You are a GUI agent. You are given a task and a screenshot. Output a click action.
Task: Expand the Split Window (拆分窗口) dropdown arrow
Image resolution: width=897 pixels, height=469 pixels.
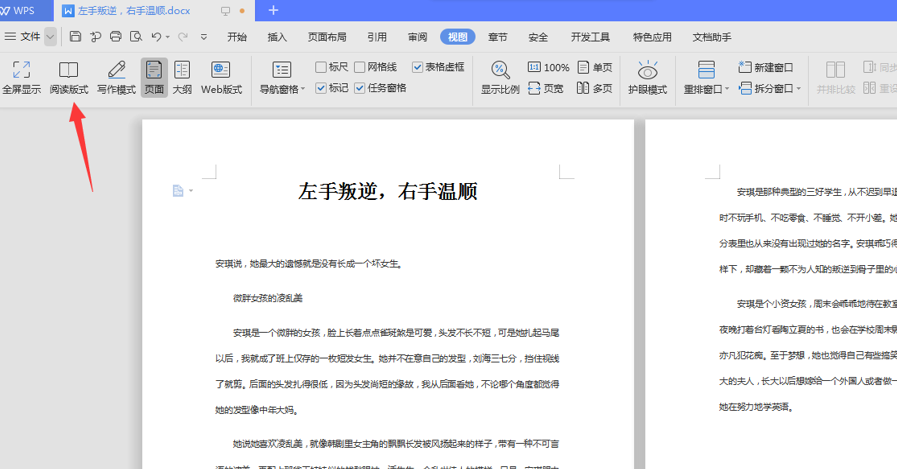click(x=799, y=89)
